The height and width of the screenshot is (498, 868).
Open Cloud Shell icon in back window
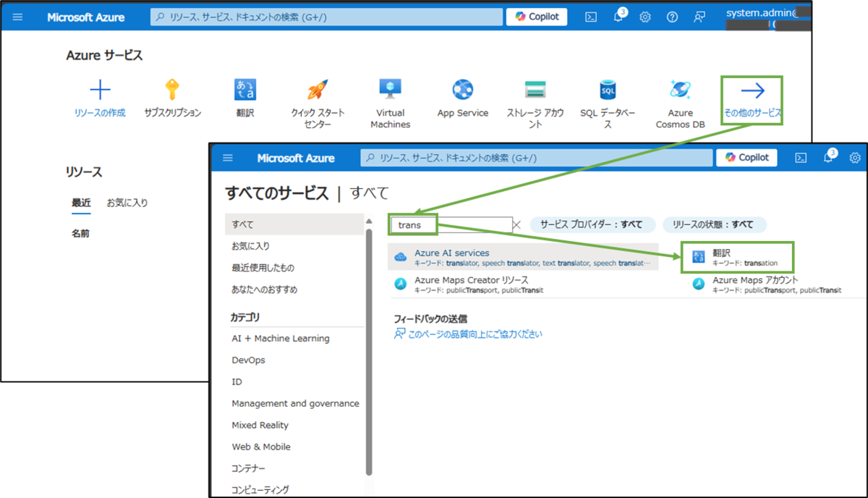[x=591, y=17]
